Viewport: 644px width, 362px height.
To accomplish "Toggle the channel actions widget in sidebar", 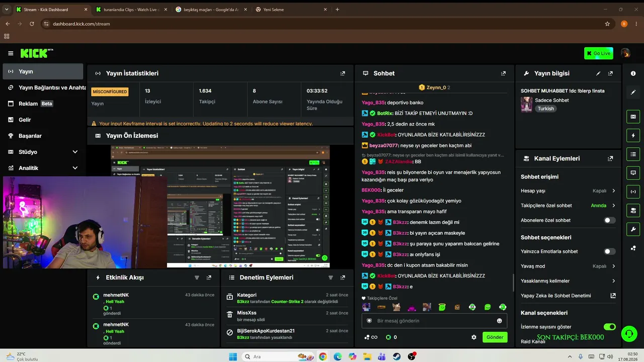I will [x=633, y=210].
